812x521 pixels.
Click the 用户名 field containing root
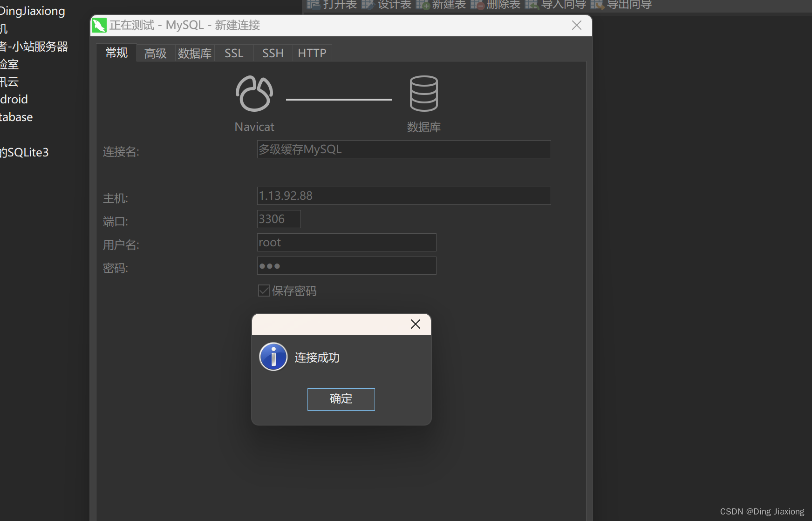point(347,243)
